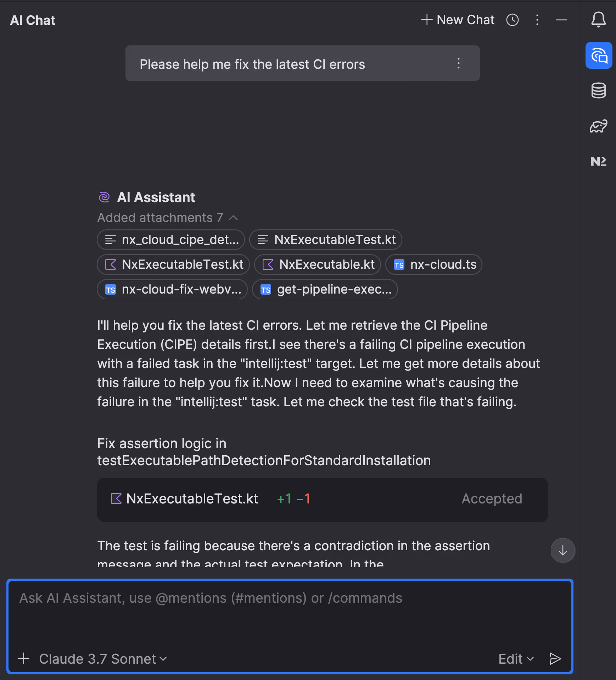Toggle the Accepted state on NxExecutableTest.kt change
The image size is (616, 680).
(x=492, y=498)
